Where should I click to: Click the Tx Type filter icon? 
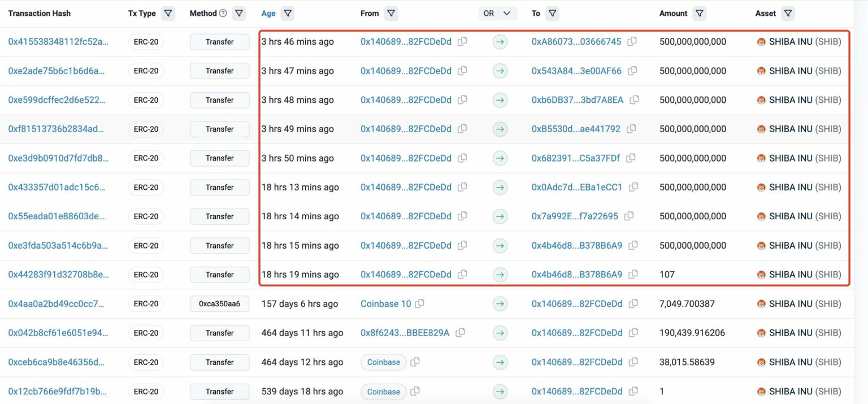pyautogui.click(x=168, y=14)
